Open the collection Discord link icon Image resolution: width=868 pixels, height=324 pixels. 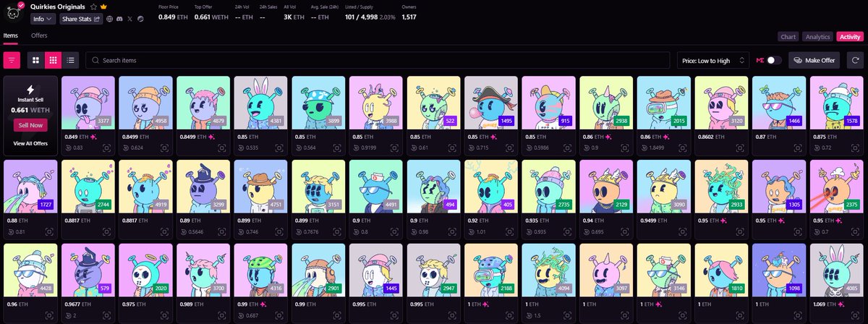(119, 19)
